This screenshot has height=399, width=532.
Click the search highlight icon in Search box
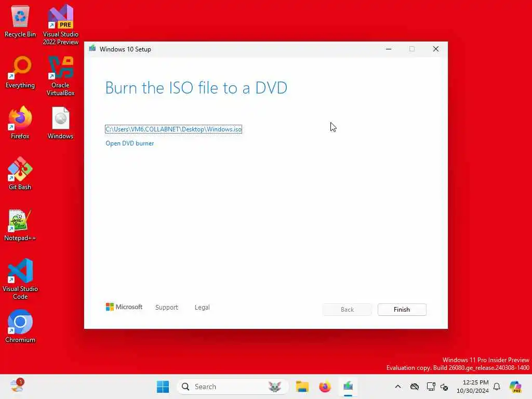coord(274,387)
